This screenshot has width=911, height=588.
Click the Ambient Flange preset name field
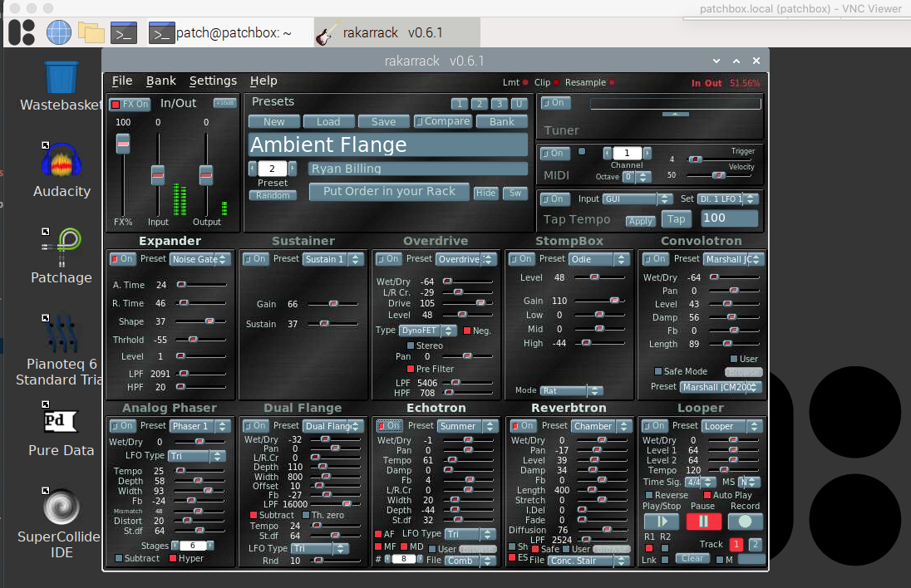tap(388, 145)
